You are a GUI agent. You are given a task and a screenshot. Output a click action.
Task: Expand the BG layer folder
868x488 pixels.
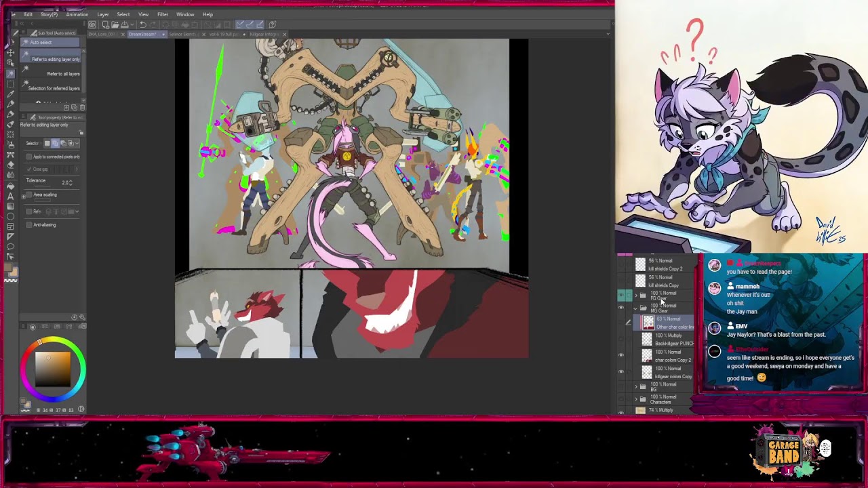[x=636, y=386]
